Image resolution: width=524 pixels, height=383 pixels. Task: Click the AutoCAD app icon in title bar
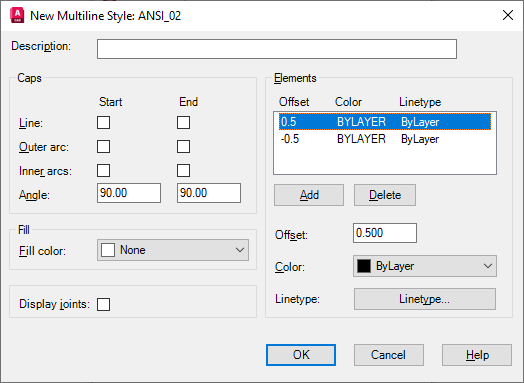point(17,15)
